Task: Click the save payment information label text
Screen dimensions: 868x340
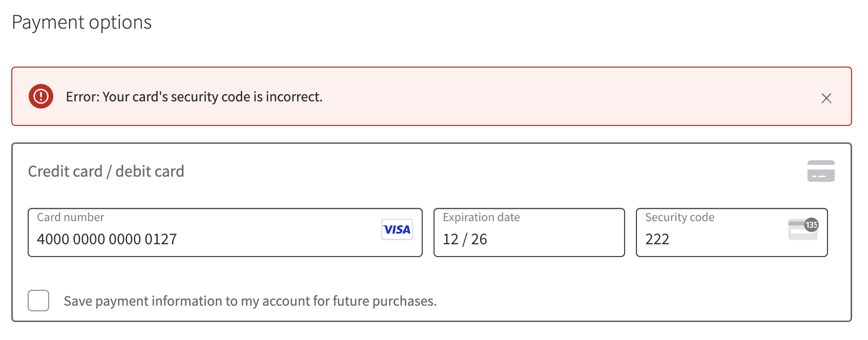Action: coord(250,301)
